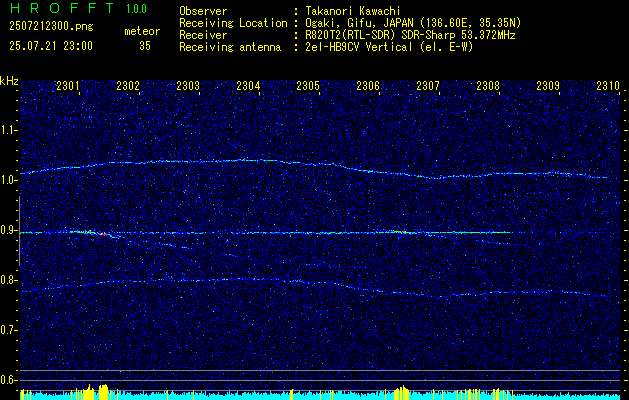Click the grey vertical bar by 0.9 kHz

coord(19,231)
